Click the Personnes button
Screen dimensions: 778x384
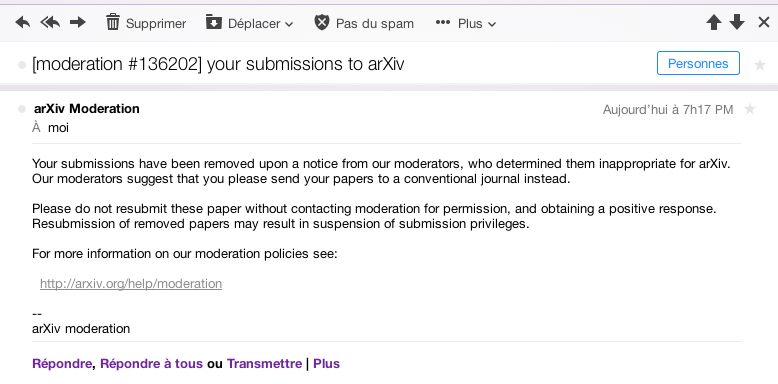pyautogui.click(x=698, y=64)
